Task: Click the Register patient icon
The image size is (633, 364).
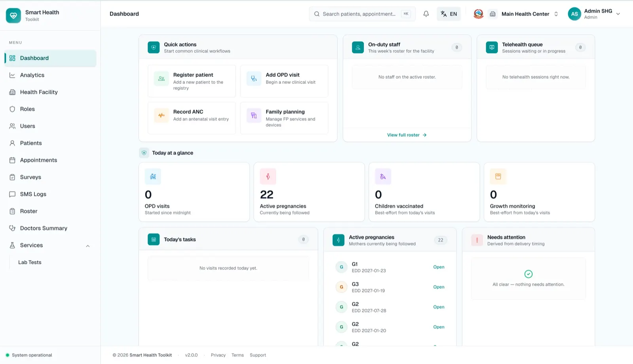Action: pos(161,79)
